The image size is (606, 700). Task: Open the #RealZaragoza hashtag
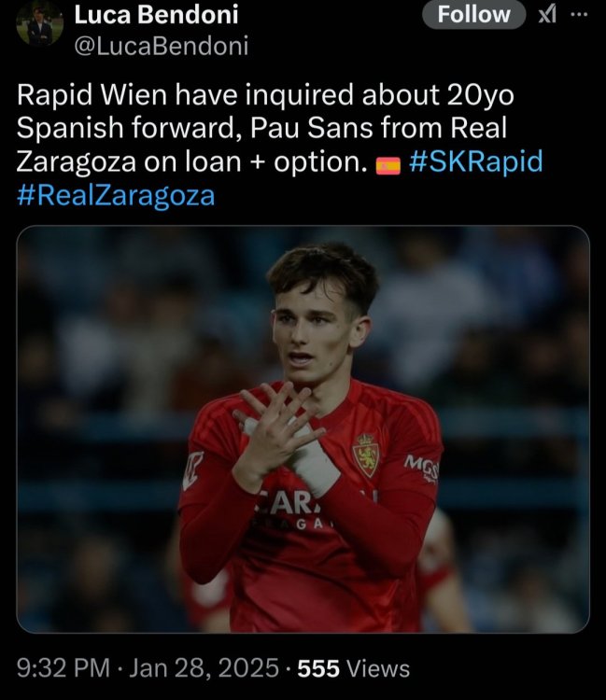(116, 195)
